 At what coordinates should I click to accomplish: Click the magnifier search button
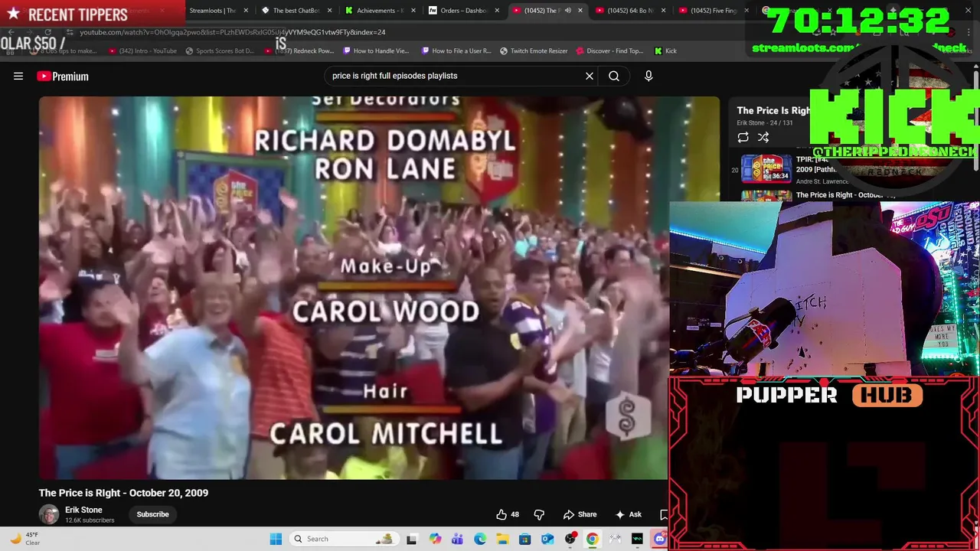tap(614, 76)
